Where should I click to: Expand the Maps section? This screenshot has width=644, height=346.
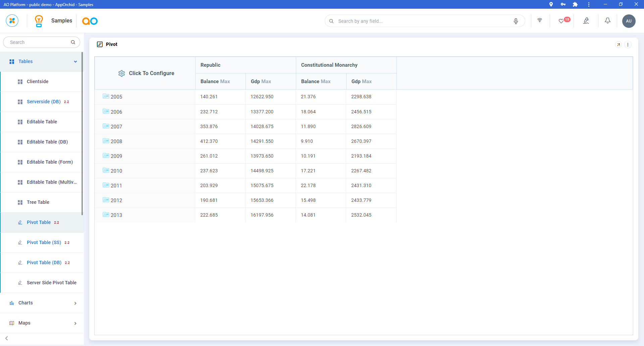click(75, 323)
